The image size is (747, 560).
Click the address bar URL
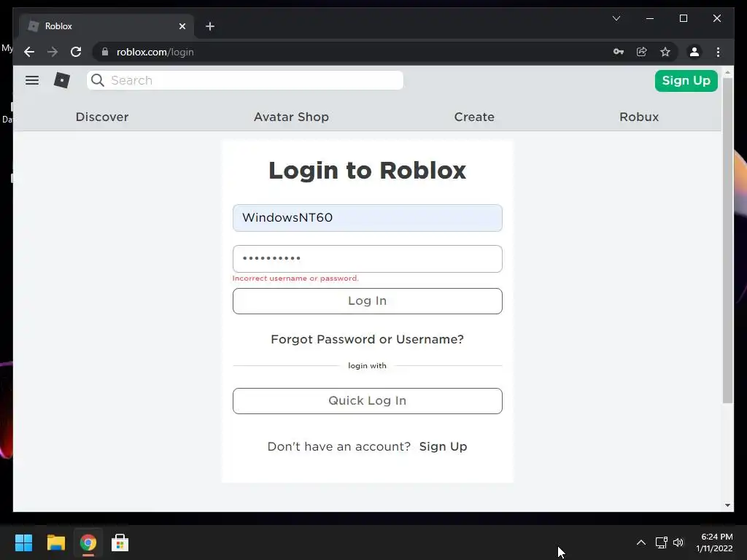[x=155, y=52]
